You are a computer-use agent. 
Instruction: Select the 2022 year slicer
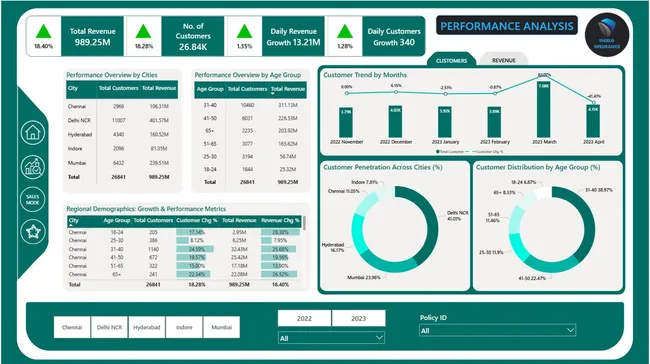coord(304,318)
